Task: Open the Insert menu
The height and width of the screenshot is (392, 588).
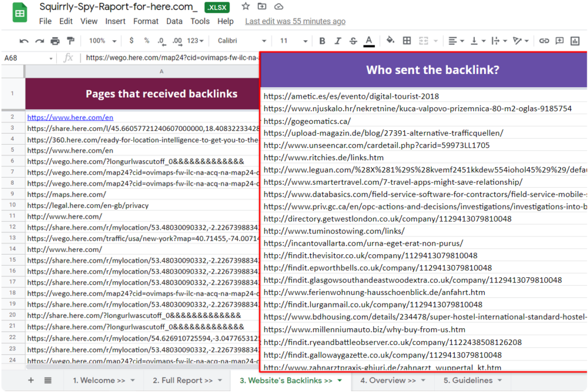Action: (115, 21)
